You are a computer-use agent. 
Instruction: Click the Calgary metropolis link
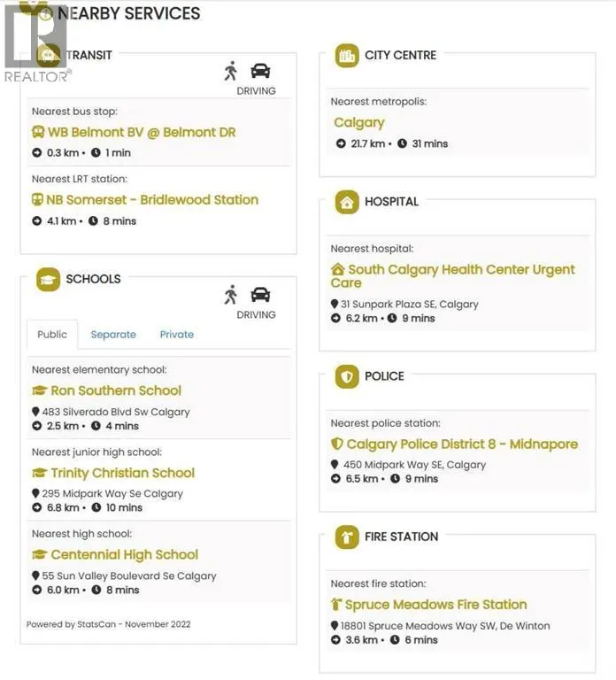[x=358, y=123]
